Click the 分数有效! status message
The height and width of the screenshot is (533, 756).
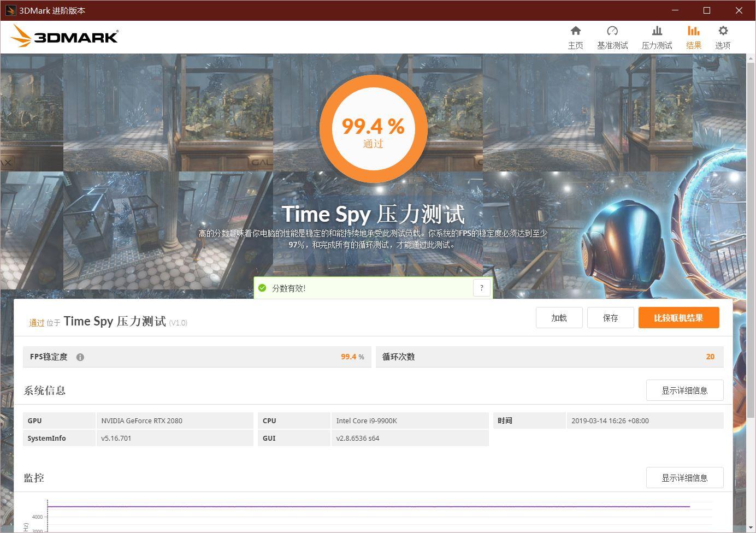click(x=289, y=288)
